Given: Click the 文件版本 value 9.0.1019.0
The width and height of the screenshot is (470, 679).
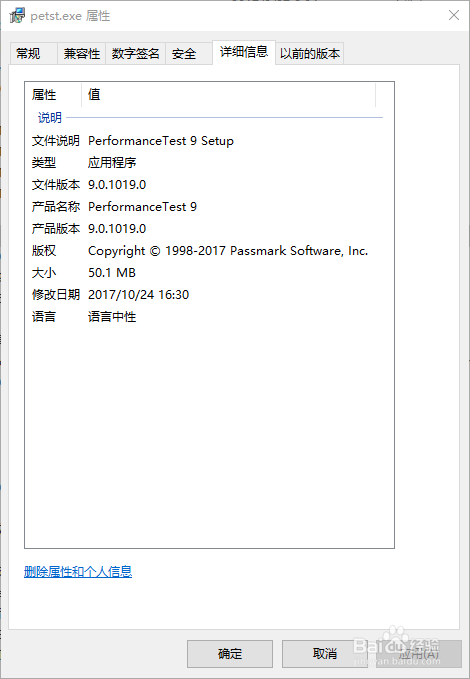Looking at the screenshot, I should pyautogui.click(x=117, y=185).
